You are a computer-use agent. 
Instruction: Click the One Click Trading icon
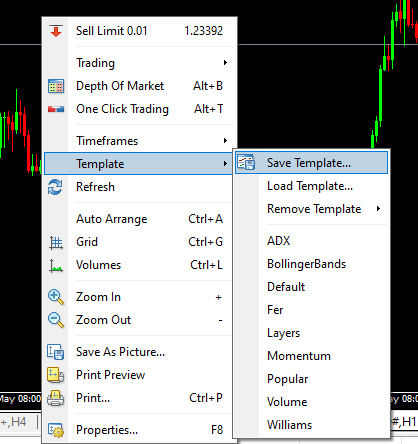click(x=56, y=109)
